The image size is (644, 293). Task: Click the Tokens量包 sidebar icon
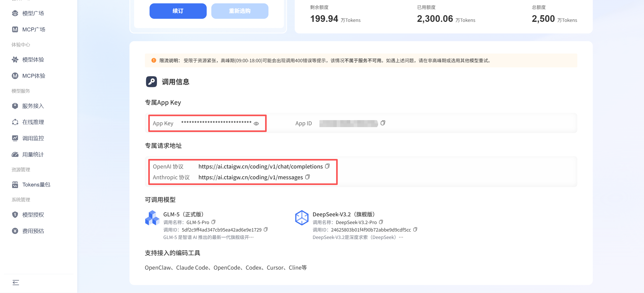15,184
